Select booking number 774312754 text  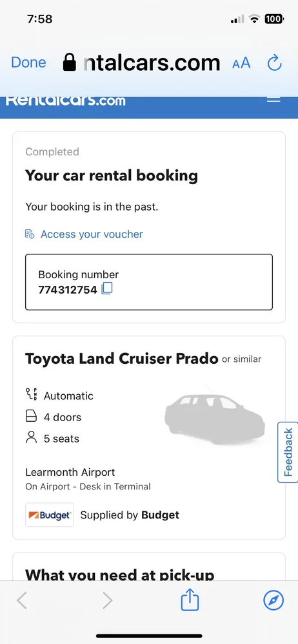68,290
